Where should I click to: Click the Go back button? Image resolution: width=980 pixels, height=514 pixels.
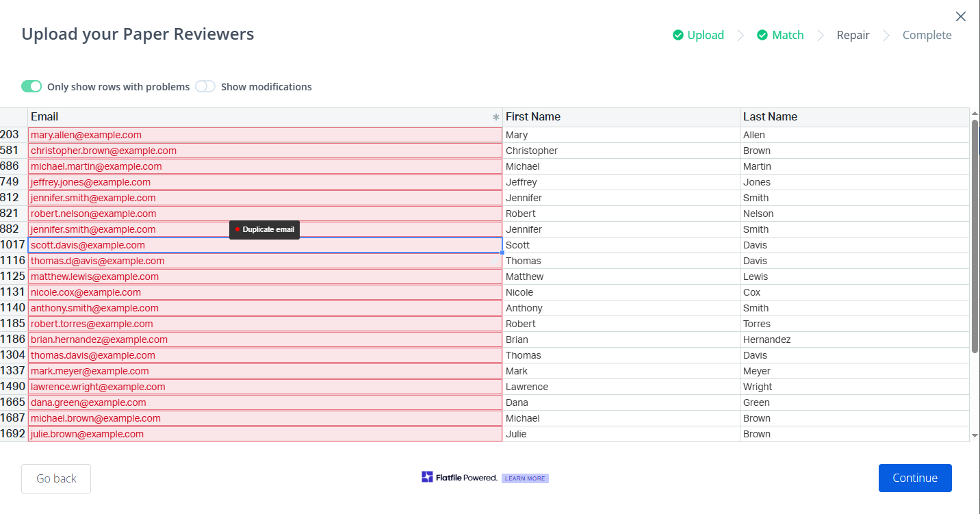pyautogui.click(x=56, y=478)
